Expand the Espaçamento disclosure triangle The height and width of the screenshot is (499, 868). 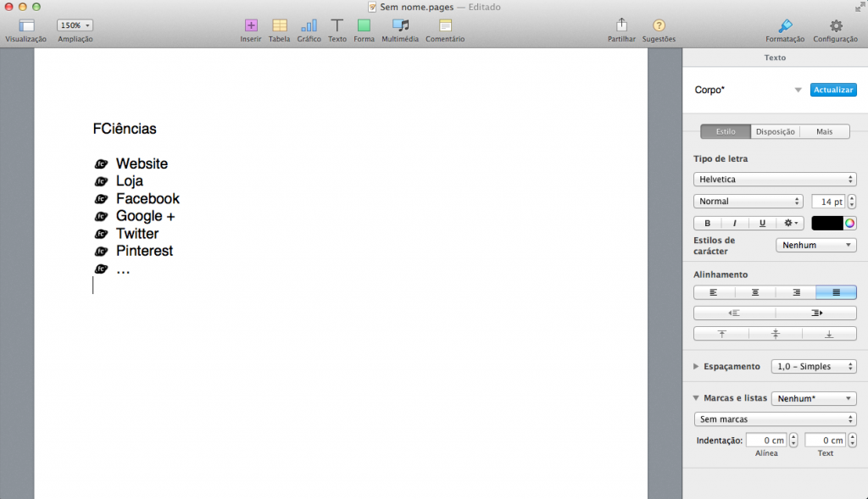coord(696,366)
